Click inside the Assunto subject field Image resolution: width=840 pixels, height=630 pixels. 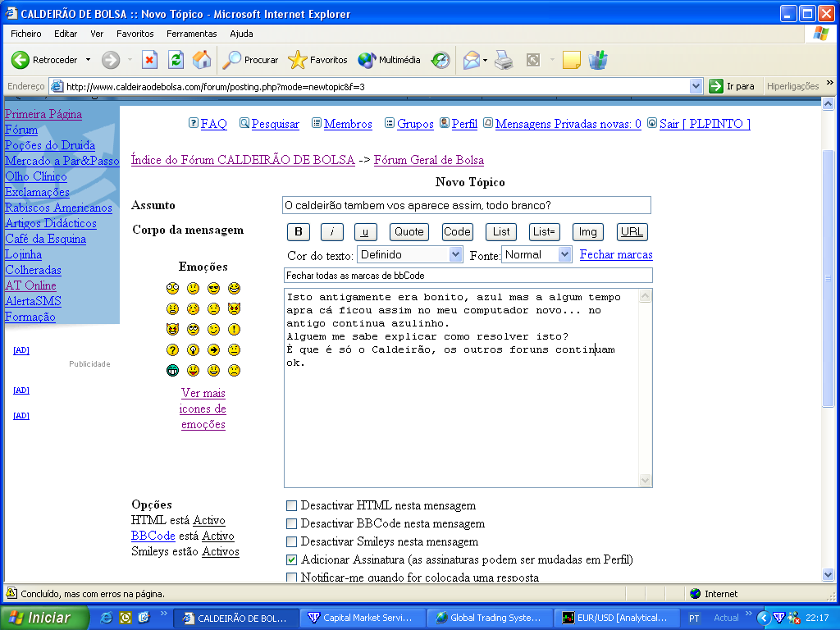pos(466,205)
